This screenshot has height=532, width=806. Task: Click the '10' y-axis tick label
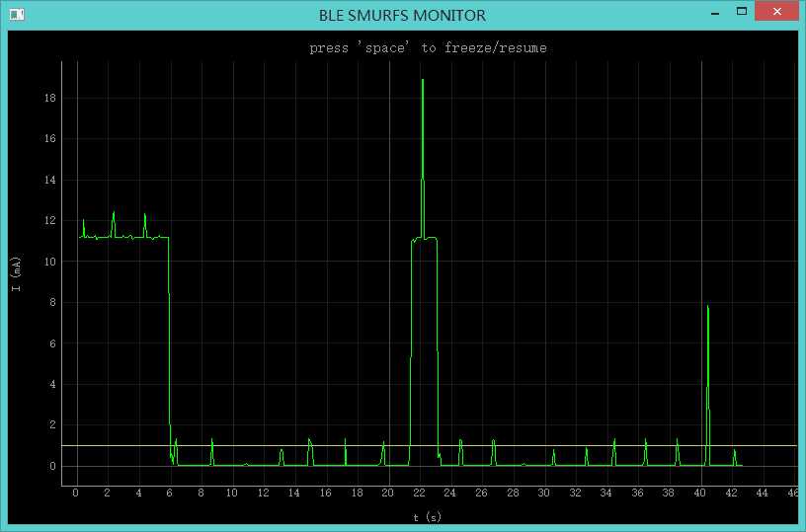(49, 262)
